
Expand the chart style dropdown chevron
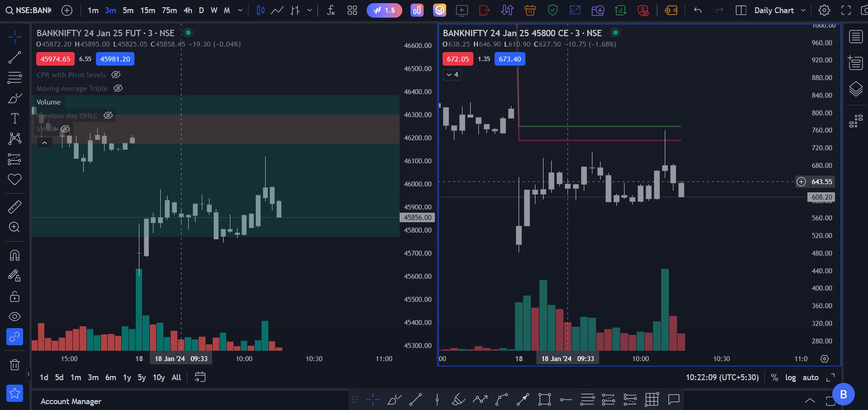click(x=310, y=10)
